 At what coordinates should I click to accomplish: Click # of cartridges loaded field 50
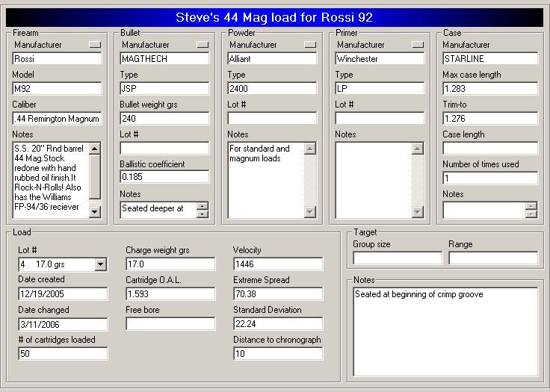63,353
